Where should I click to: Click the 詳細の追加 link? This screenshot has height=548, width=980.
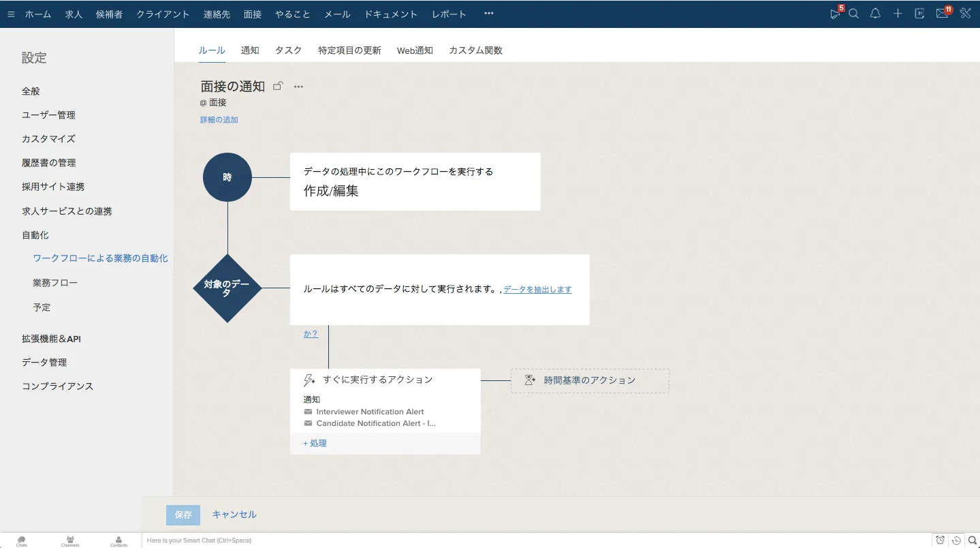coord(219,120)
